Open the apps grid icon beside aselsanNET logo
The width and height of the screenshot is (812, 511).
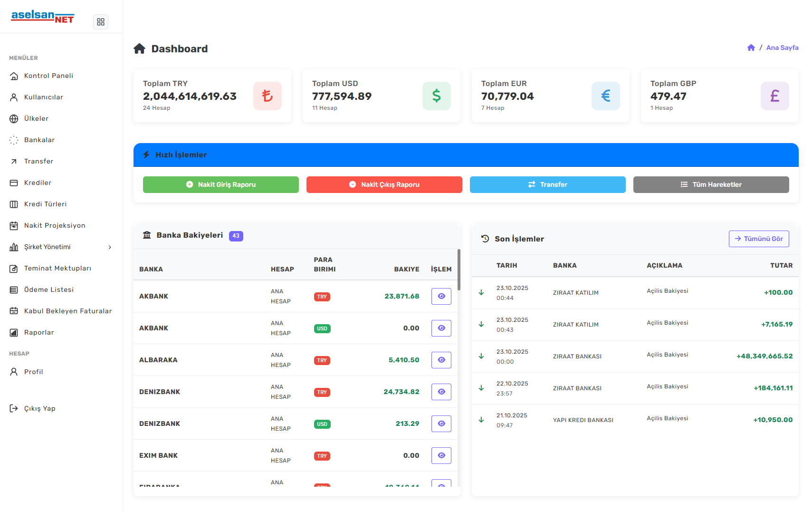click(100, 21)
